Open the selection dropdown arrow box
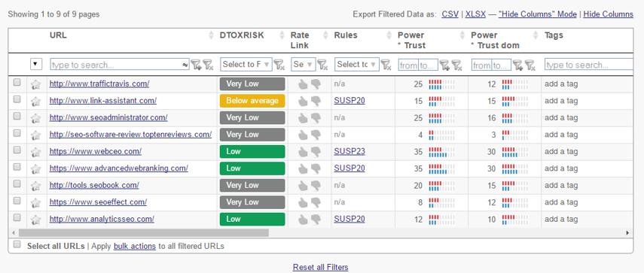Image resolution: width=644 pixels, height=273 pixels. tap(36, 65)
